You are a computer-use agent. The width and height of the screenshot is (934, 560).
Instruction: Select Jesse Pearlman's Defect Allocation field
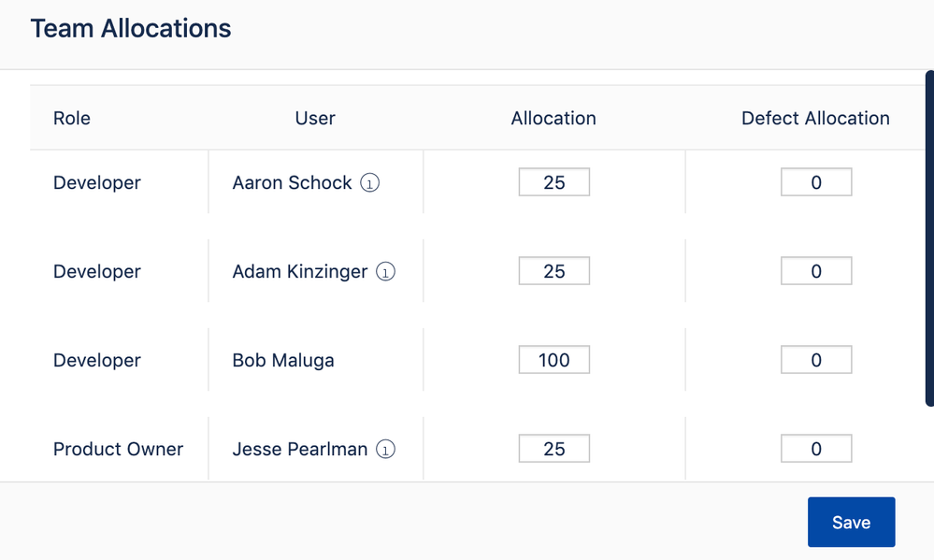[x=816, y=448]
